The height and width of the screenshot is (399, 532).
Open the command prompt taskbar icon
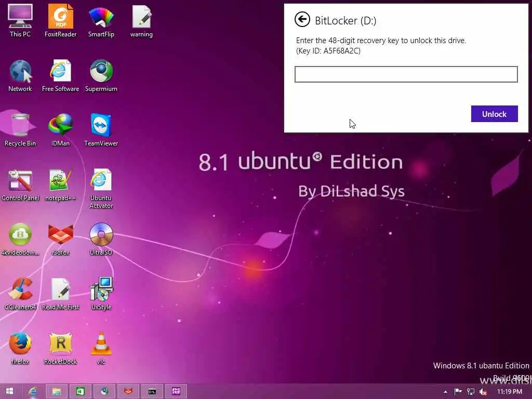coord(152,391)
